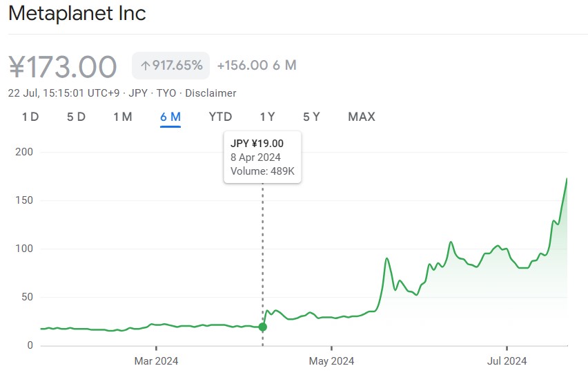Select the 1 D time range tab
Viewport: 588px width, 375px height.
pyautogui.click(x=30, y=117)
